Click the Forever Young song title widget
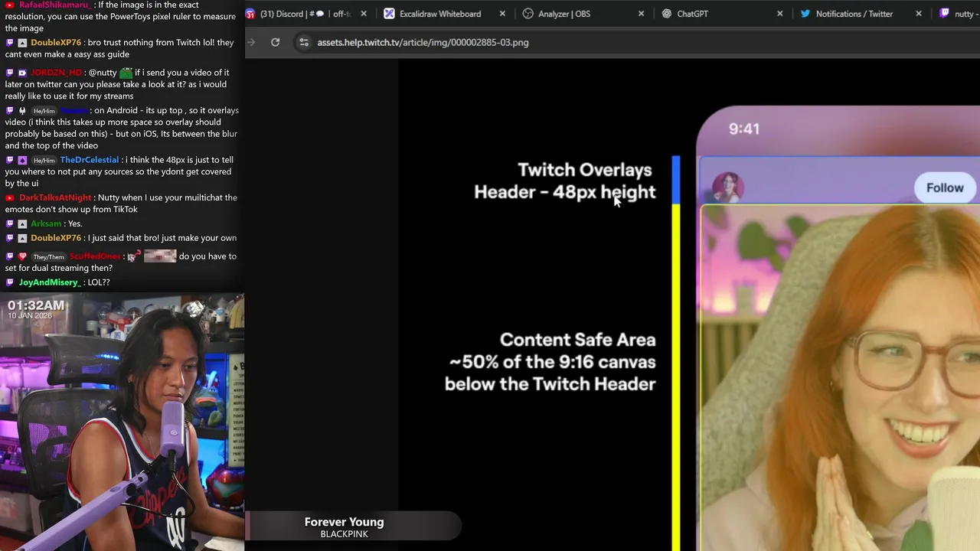The height and width of the screenshot is (551, 980). (344, 522)
